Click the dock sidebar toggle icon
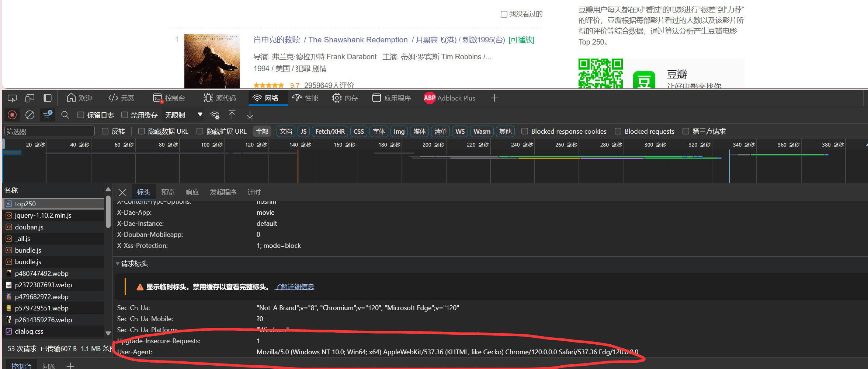This screenshot has width=868, height=369. coord(48,98)
